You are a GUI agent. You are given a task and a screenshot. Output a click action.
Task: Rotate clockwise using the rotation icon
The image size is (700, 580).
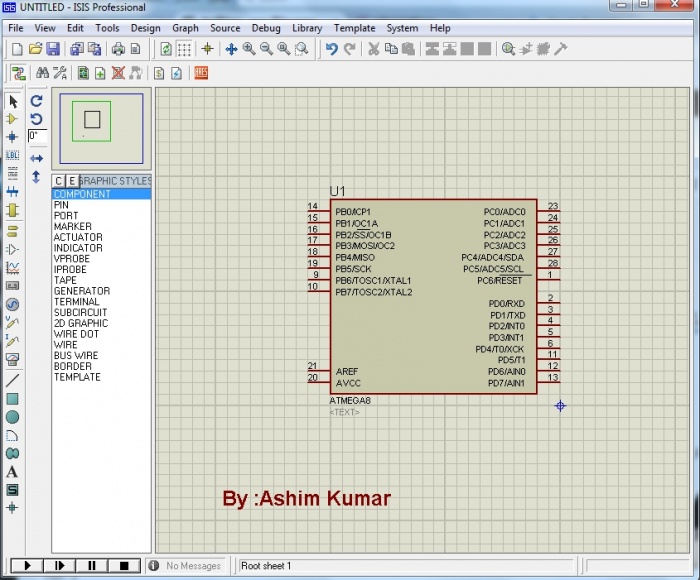(x=36, y=101)
